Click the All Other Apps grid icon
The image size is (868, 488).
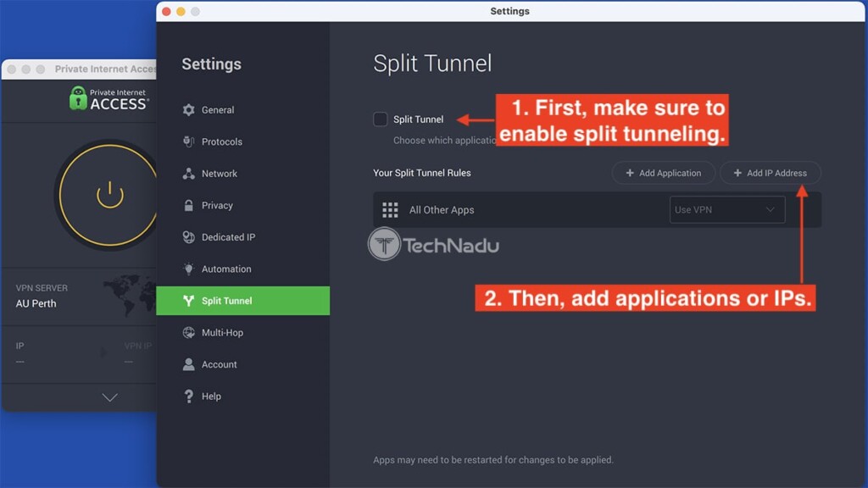[390, 210]
